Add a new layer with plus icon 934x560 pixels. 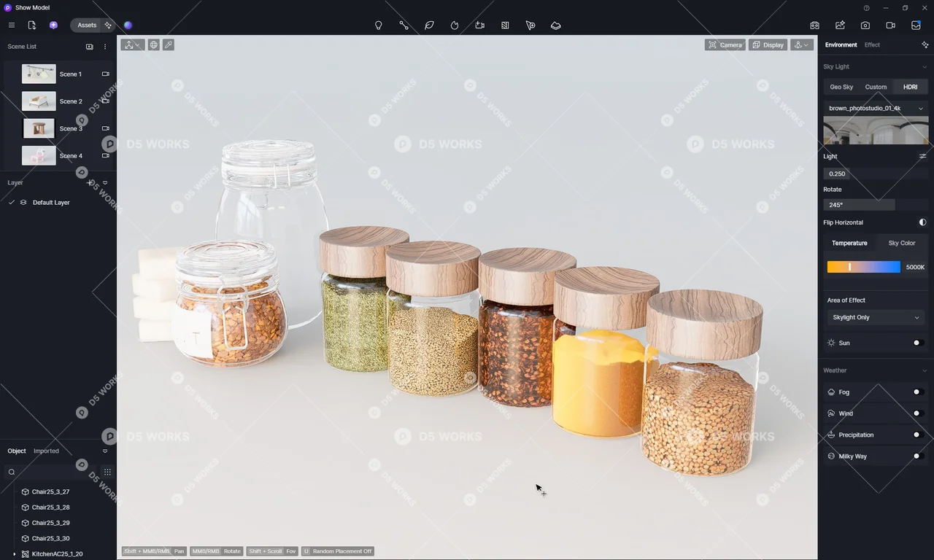[x=90, y=183]
